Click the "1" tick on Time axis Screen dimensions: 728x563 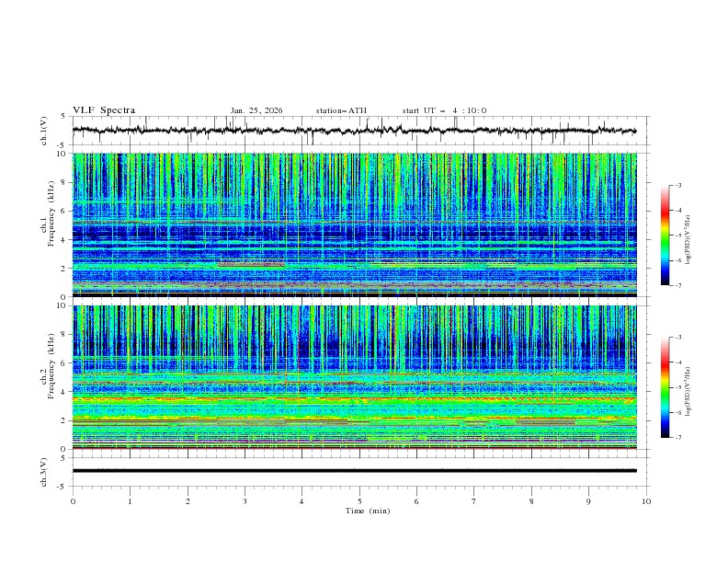[x=130, y=501]
